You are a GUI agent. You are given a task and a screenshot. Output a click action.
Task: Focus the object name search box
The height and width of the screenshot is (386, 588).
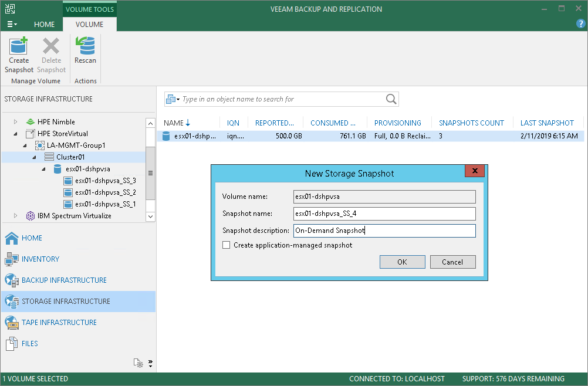[282, 99]
